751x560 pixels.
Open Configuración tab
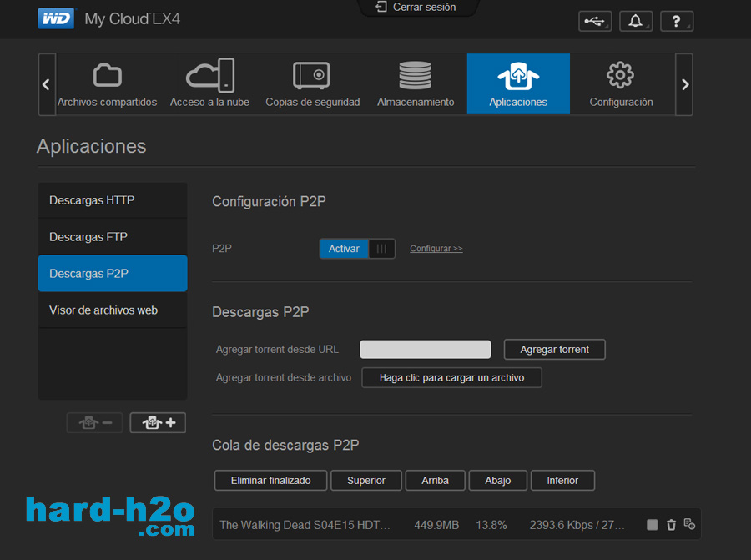click(621, 83)
